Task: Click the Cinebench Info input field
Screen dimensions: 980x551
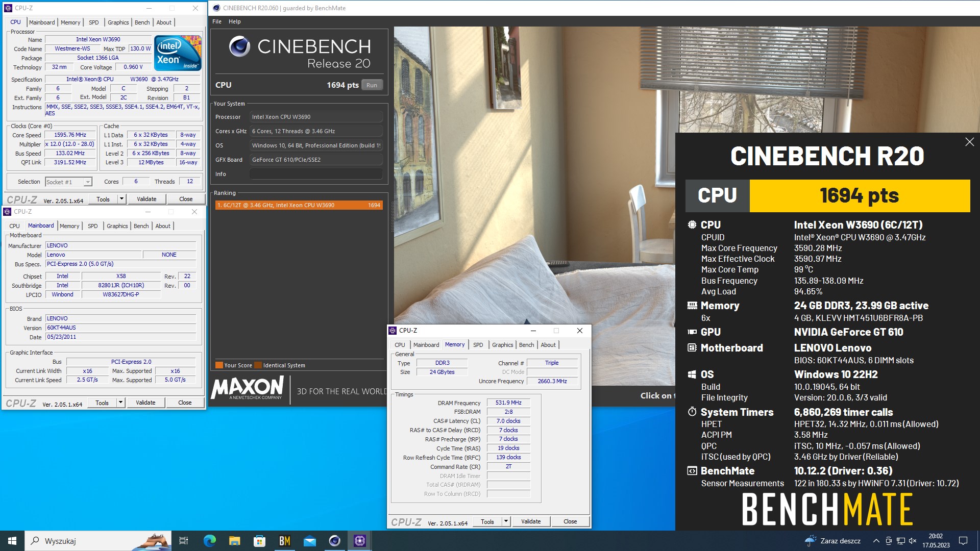Action: click(x=316, y=174)
